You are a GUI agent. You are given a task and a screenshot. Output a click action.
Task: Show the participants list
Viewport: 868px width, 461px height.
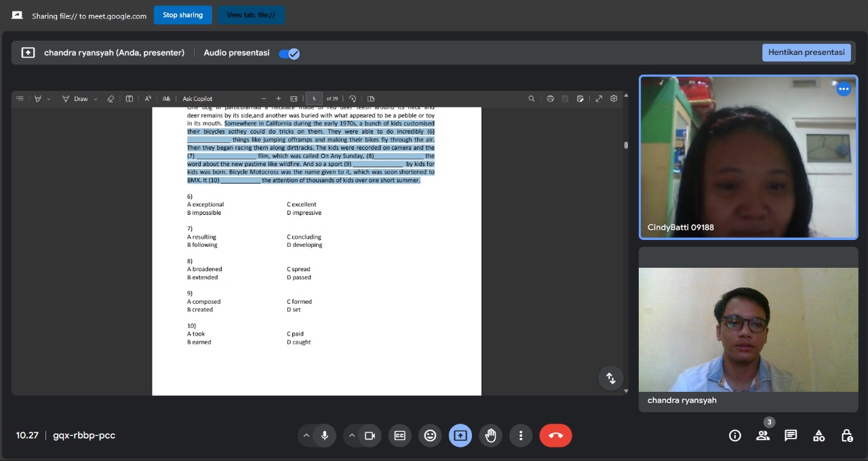[x=763, y=435]
